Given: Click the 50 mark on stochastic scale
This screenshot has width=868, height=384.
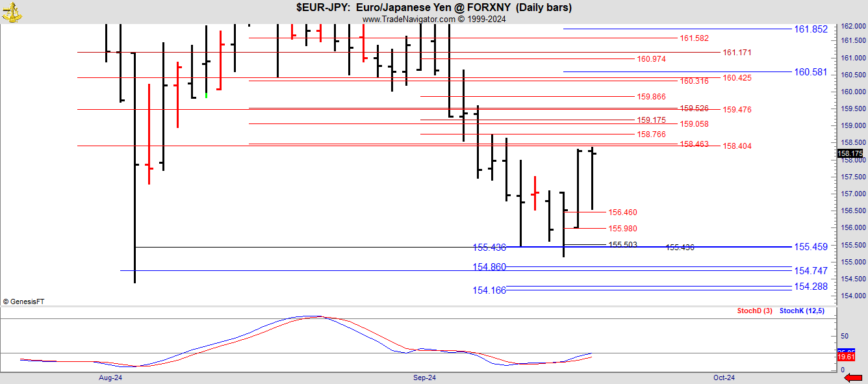Looking at the screenshot, I should [845, 336].
